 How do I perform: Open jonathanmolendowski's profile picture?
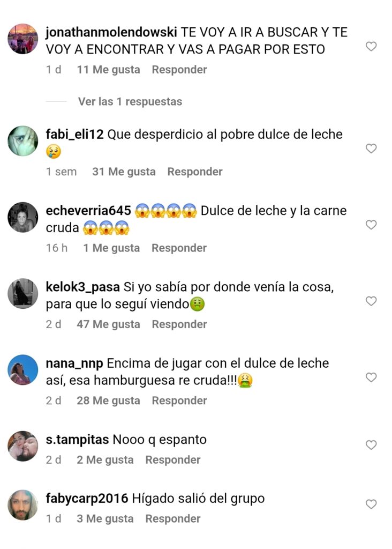coord(22,39)
